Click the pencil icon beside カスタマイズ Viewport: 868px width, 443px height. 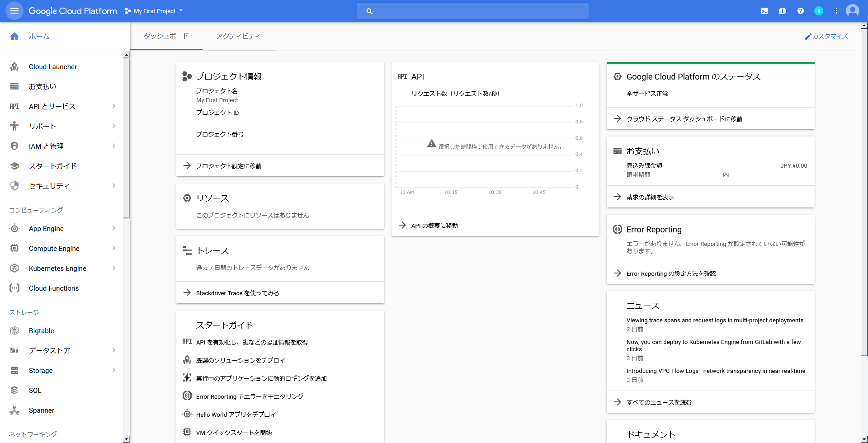point(808,37)
